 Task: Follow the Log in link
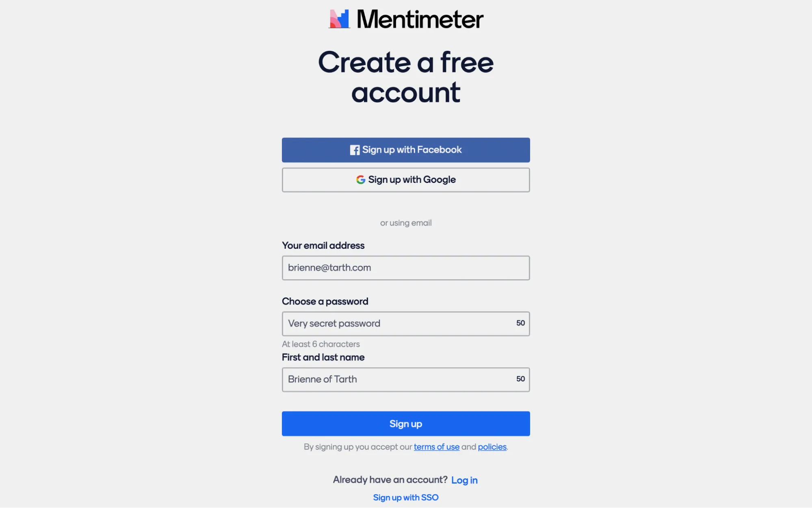[464, 480]
